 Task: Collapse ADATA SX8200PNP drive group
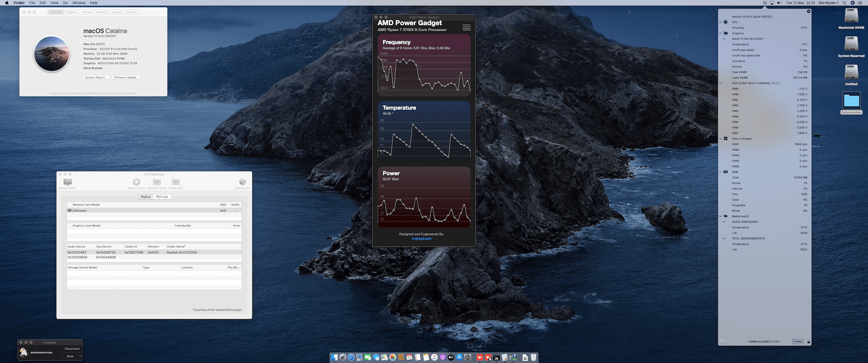tap(724, 222)
